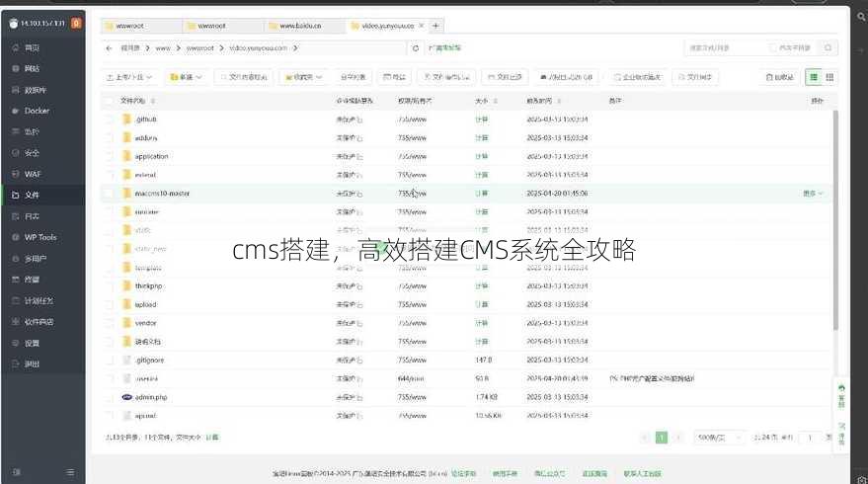Expand chevron after video.yunyouu.com in breadcrumb
Viewport: 868px width, 484px height.
(295, 48)
